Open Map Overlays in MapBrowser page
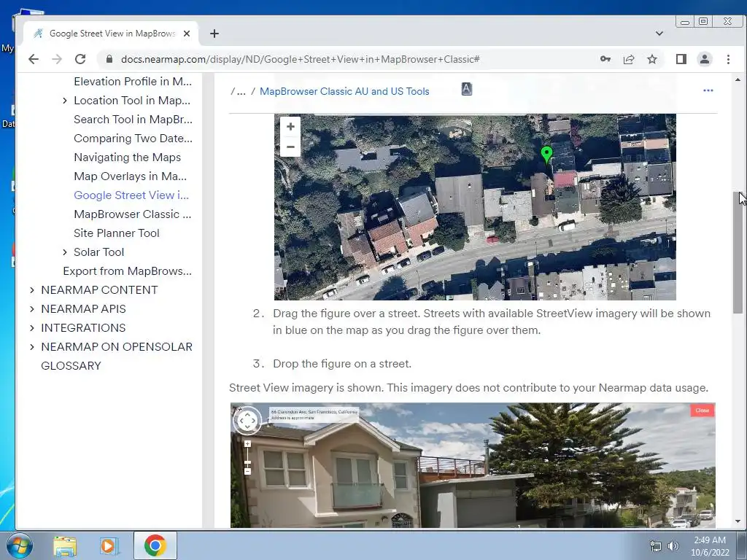Image resolution: width=747 pixels, height=560 pixels. pyautogui.click(x=130, y=176)
